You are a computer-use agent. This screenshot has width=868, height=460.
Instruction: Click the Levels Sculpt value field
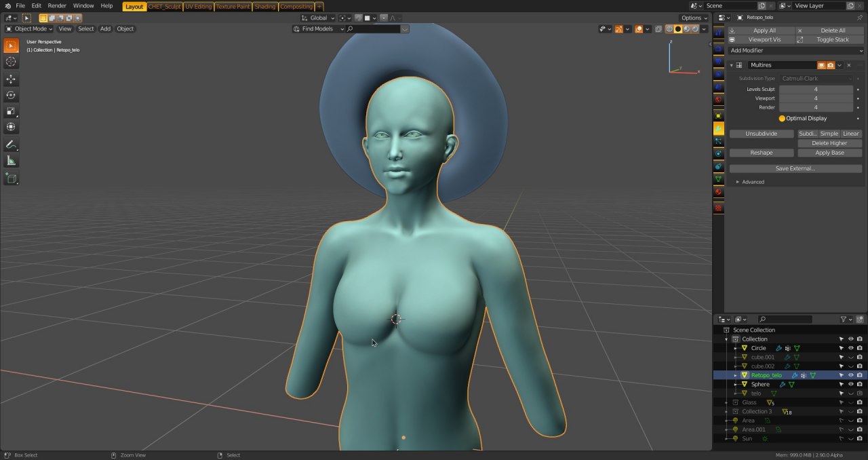point(816,90)
